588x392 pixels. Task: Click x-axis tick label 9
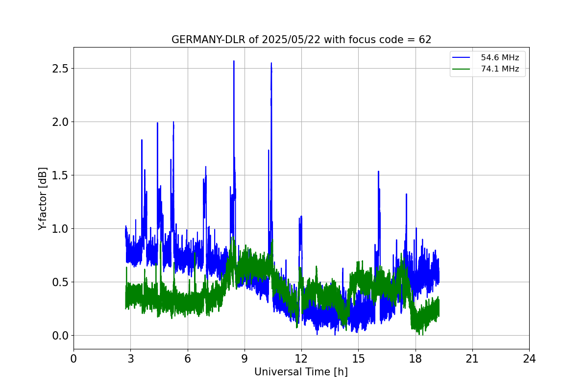pyautogui.click(x=245, y=359)
